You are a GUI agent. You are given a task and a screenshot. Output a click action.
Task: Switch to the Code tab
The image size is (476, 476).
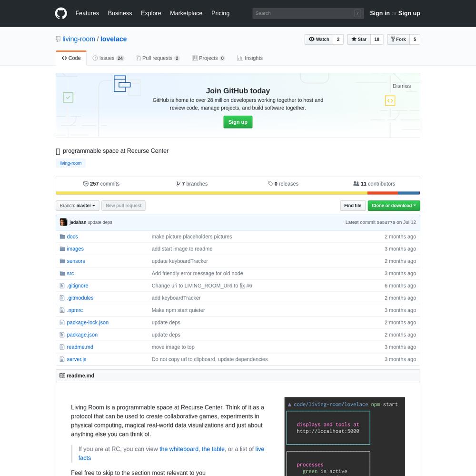click(x=71, y=58)
